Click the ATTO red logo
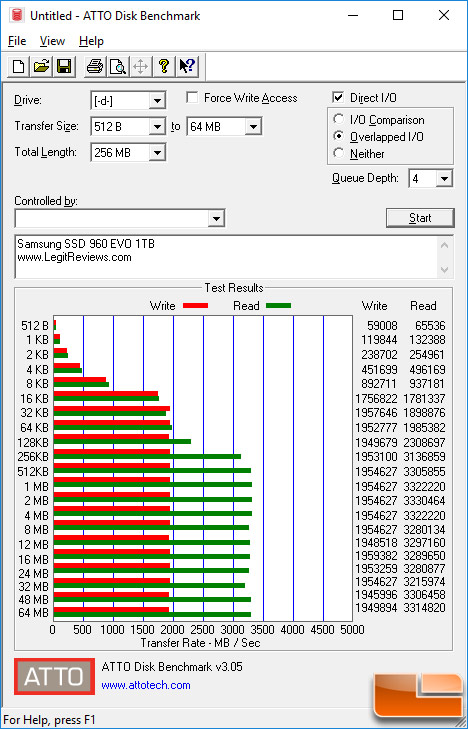The image size is (468, 729). coord(54,676)
